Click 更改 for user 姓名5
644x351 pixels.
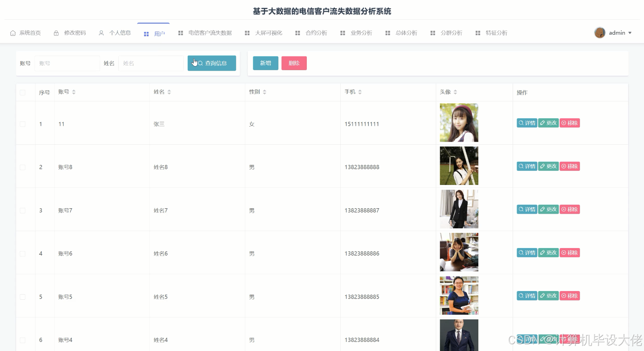[549, 296]
